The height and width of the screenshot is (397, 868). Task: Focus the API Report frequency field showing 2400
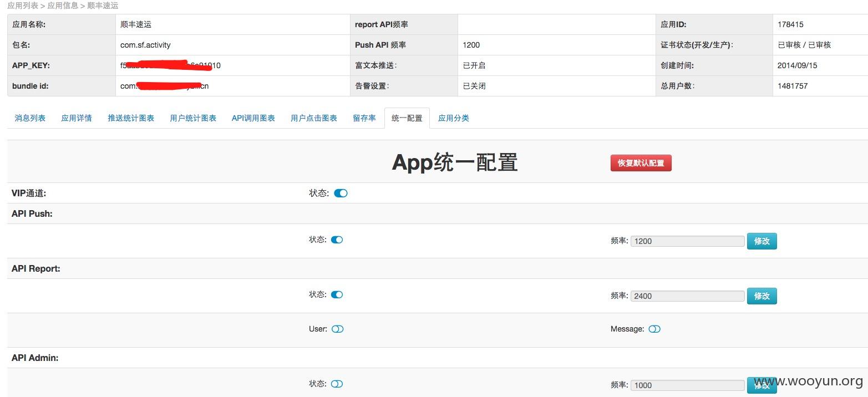(688, 296)
